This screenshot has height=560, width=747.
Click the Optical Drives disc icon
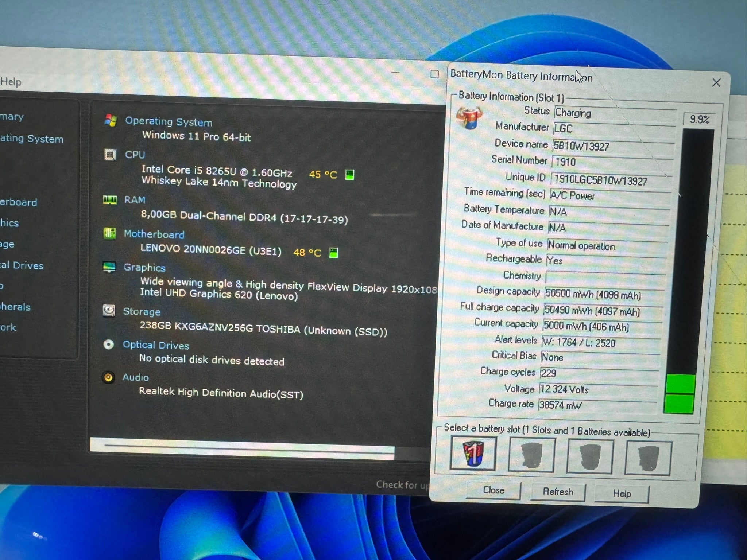(x=108, y=344)
